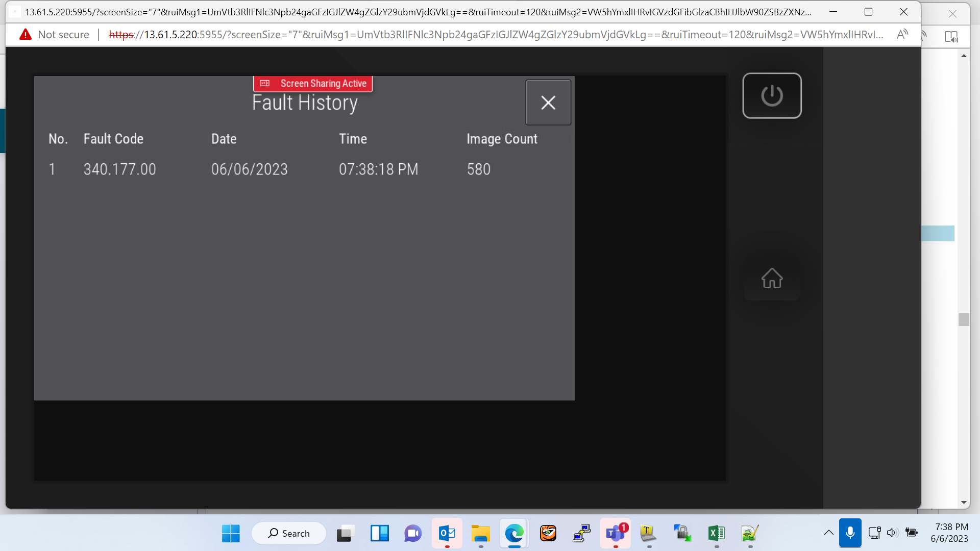This screenshot has width=980, height=551.
Task: Expand the hidden system tray icons
Action: (828, 533)
